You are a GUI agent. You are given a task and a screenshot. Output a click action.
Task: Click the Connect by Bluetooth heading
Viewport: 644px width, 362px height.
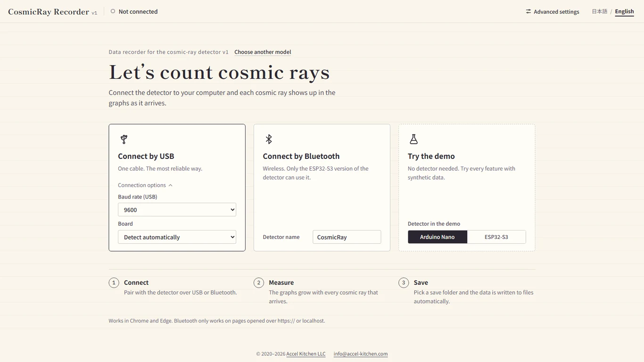tap(301, 156)
